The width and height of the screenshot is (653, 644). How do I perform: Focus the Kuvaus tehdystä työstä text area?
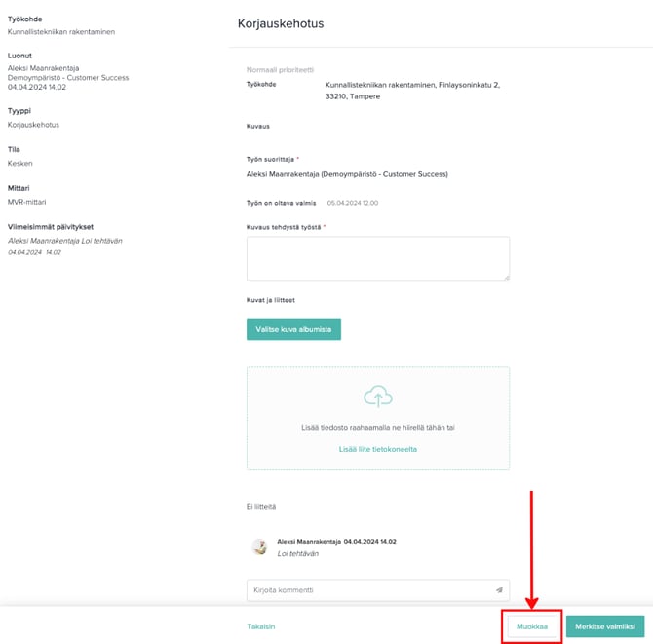click(377, 258)
